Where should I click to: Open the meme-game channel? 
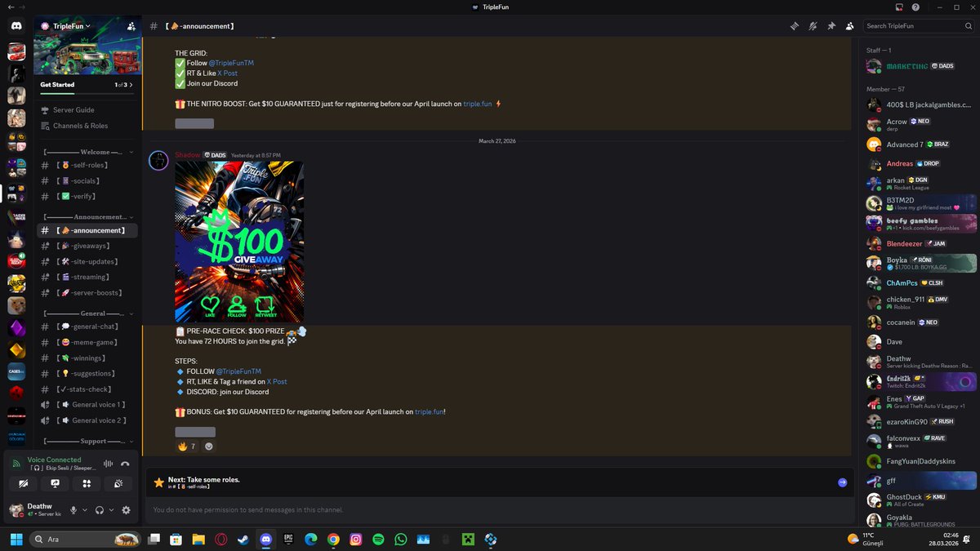(x=86, y=342)
